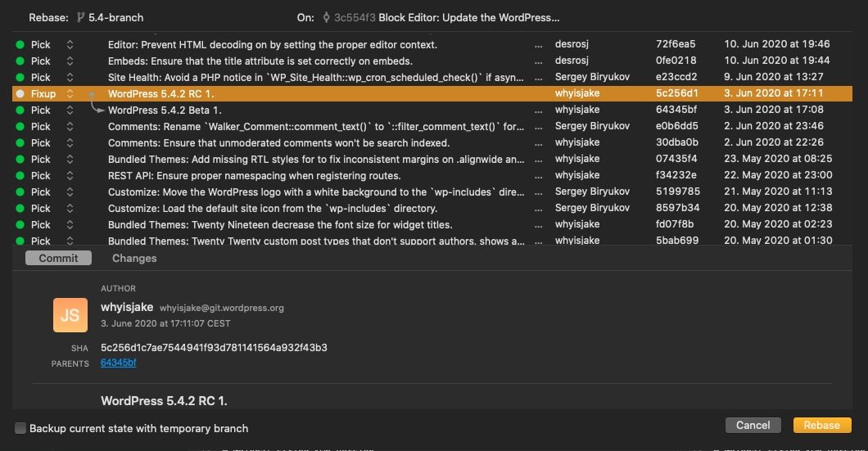The image size is (868, 451).
Task: Click the JS author avatar
Action: pos(70,315)
